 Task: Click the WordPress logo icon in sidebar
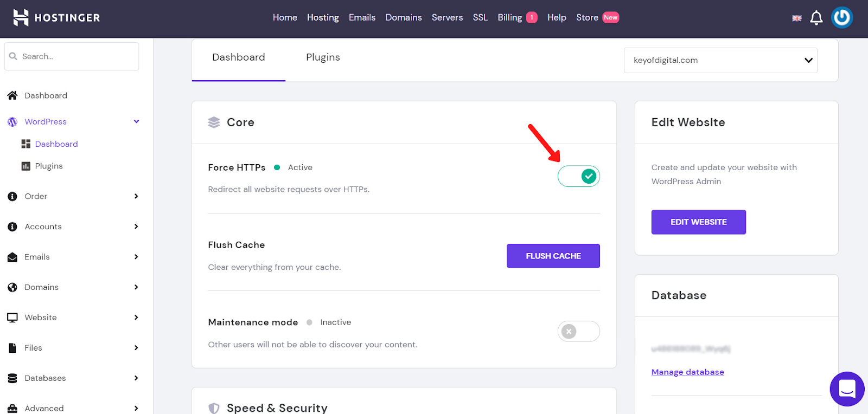[12, 122]
